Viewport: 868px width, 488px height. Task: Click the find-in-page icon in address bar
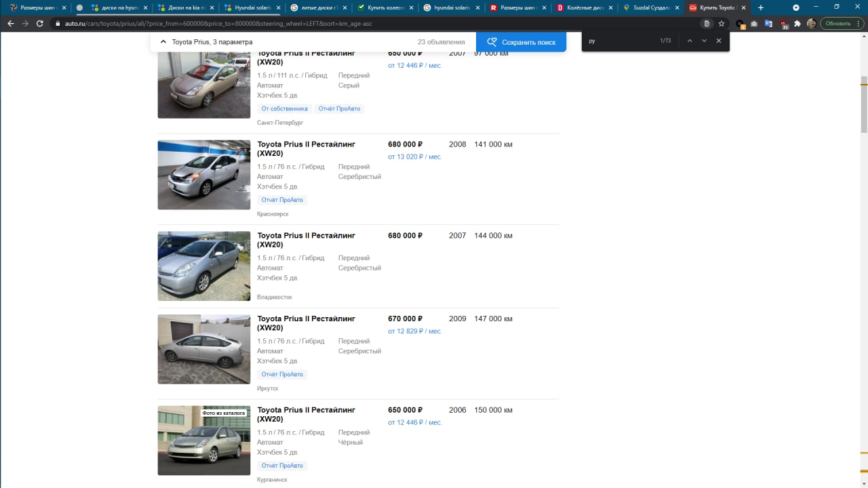click(707, 23)
